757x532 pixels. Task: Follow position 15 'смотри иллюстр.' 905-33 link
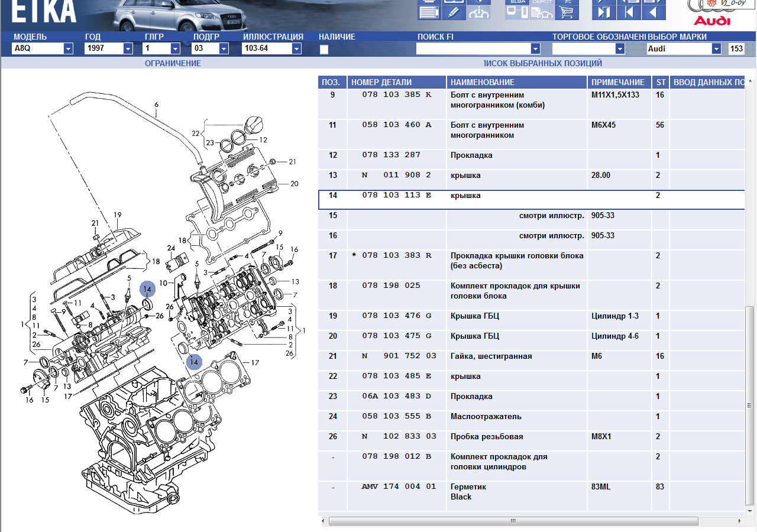click(x=602, y=216)
